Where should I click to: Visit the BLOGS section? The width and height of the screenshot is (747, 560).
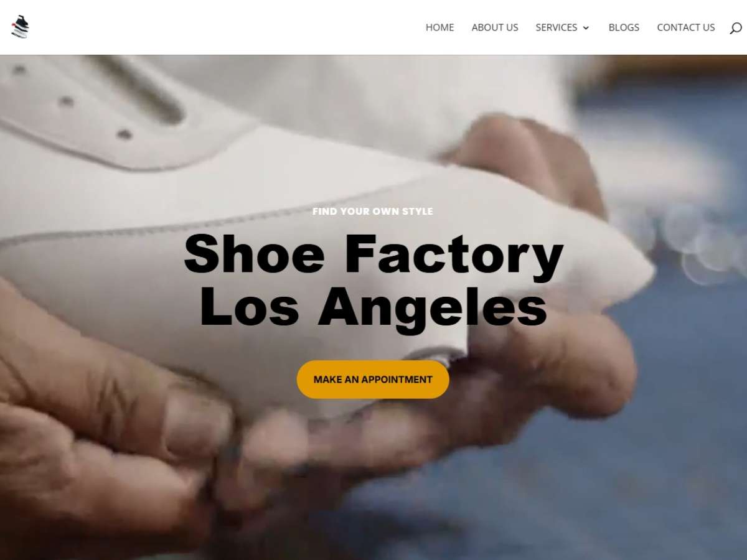pos(624,27)
